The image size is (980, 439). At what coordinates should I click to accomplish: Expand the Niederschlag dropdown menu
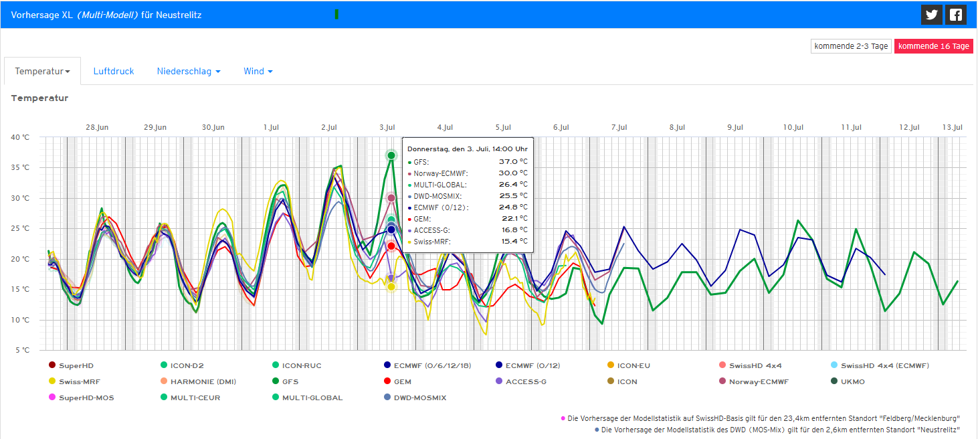pyautogui.click(x=189, y=72)
